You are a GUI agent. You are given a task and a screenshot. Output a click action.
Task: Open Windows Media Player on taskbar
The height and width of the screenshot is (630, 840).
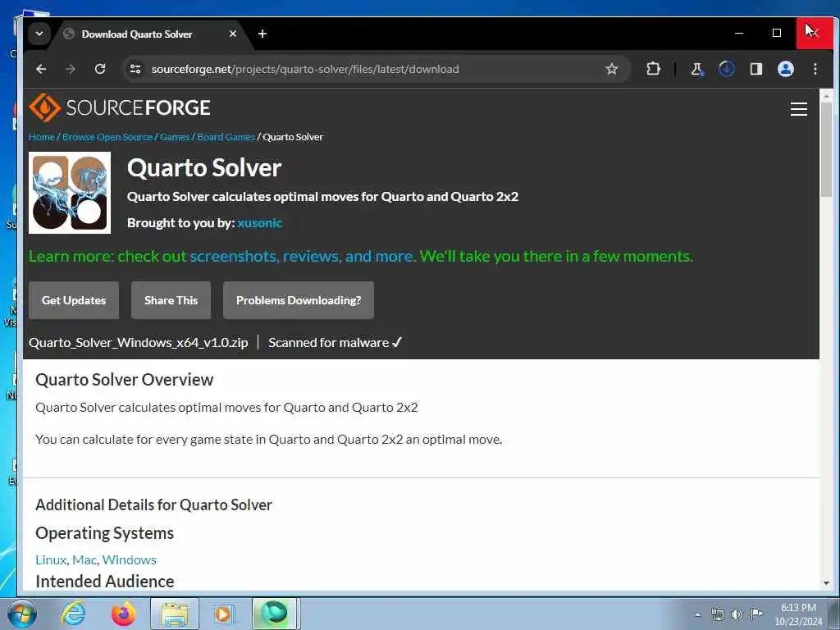(x=223, y=614)
